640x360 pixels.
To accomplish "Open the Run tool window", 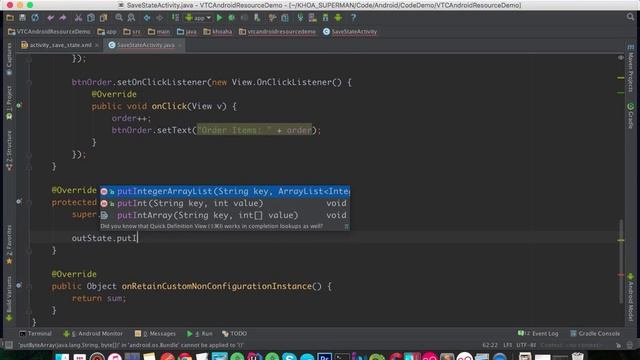I will [x=200, y=334].
